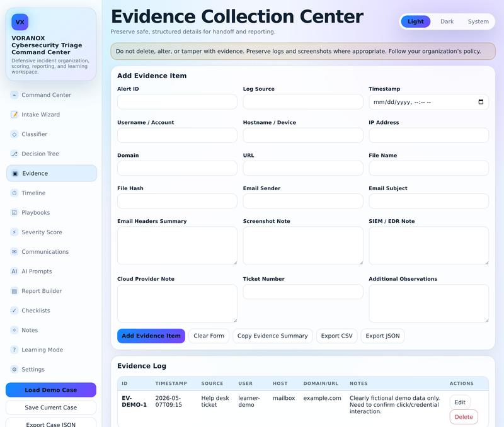Open the Timeline section
504x427 pixels.
tap(52, 193)
